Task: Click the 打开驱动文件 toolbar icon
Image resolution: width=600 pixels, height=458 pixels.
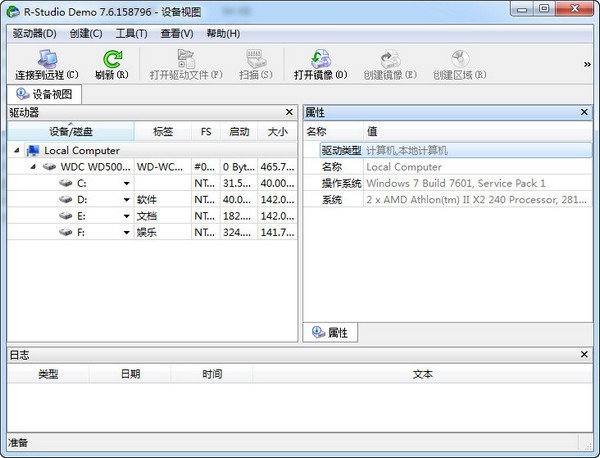Action: 185,59
